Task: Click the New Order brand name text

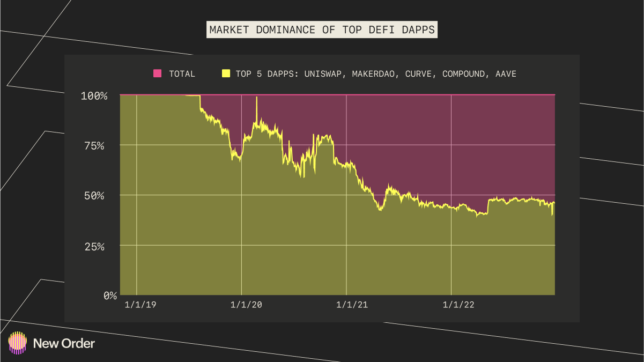Action: (x=64, y=344)
